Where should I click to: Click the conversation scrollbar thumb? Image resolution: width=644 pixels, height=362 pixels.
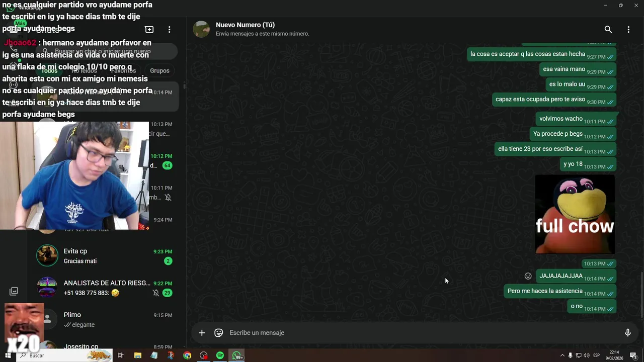[x=641, y=295]
